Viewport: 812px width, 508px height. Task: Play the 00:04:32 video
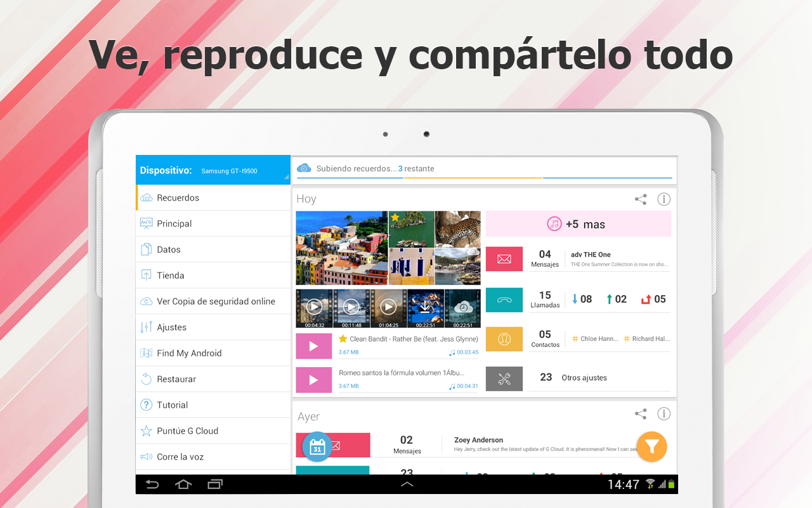click(314, 308)
